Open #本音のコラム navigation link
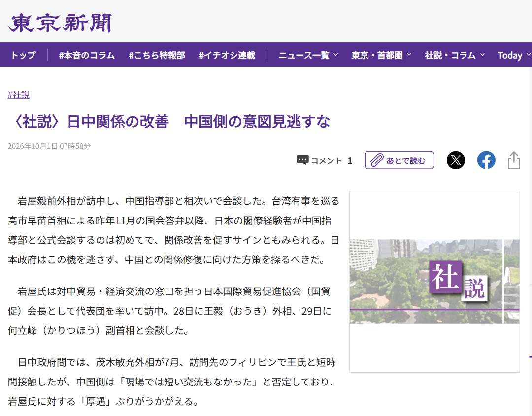This screenshot has height=416, width=532. 87,55
